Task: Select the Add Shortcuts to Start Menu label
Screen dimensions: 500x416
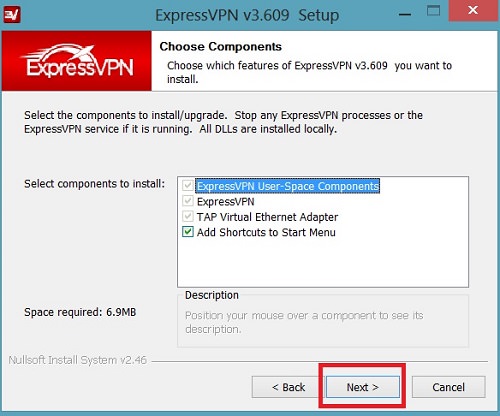Action: point(266,232)
